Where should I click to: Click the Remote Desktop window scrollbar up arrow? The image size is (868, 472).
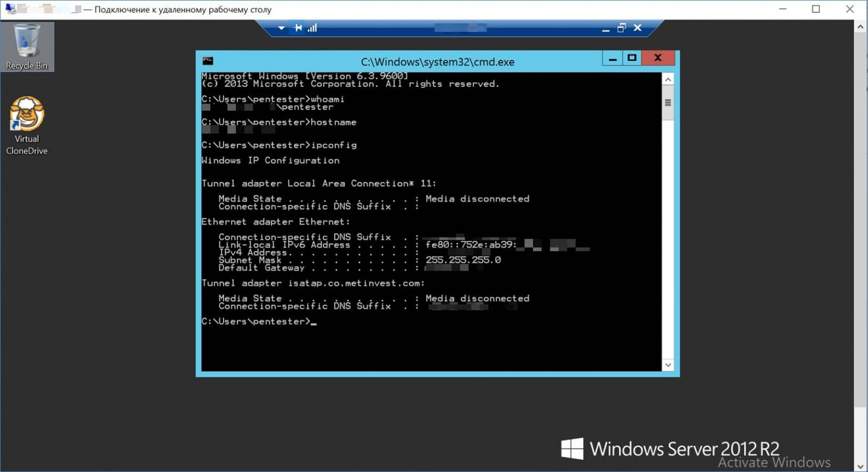[861, 26]
